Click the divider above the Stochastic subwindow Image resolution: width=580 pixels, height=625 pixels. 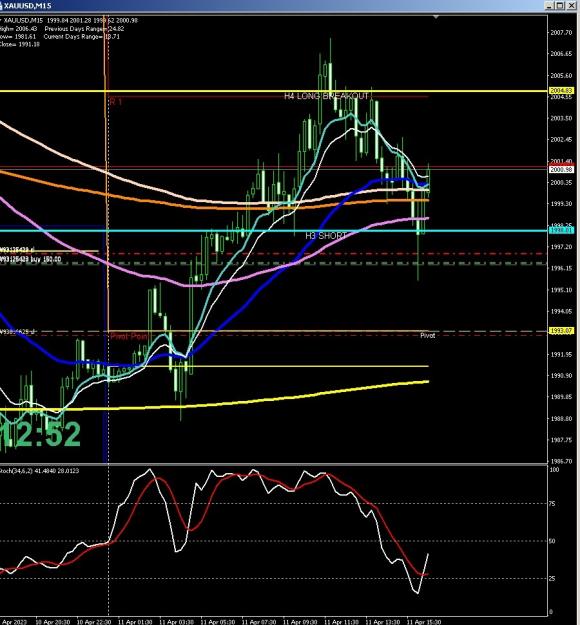[x=273, y=464]
